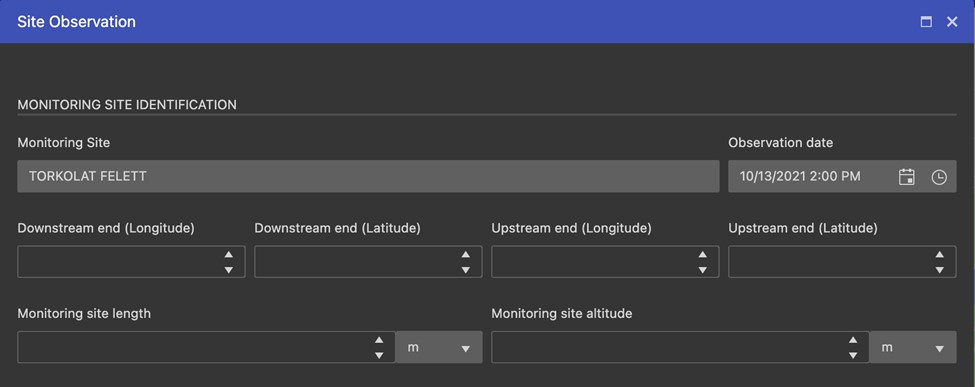Open unit dropdown for Monitoring site altitude
Viewport: 975px width, 387px height.
pyautogui.click(x=913, y=347)
